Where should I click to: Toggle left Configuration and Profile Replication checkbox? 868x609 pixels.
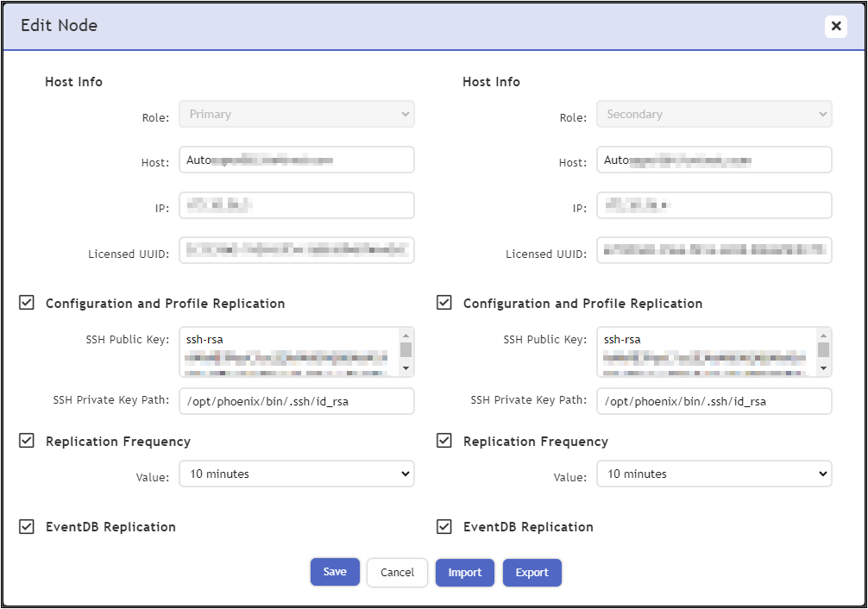coord(27,303)
